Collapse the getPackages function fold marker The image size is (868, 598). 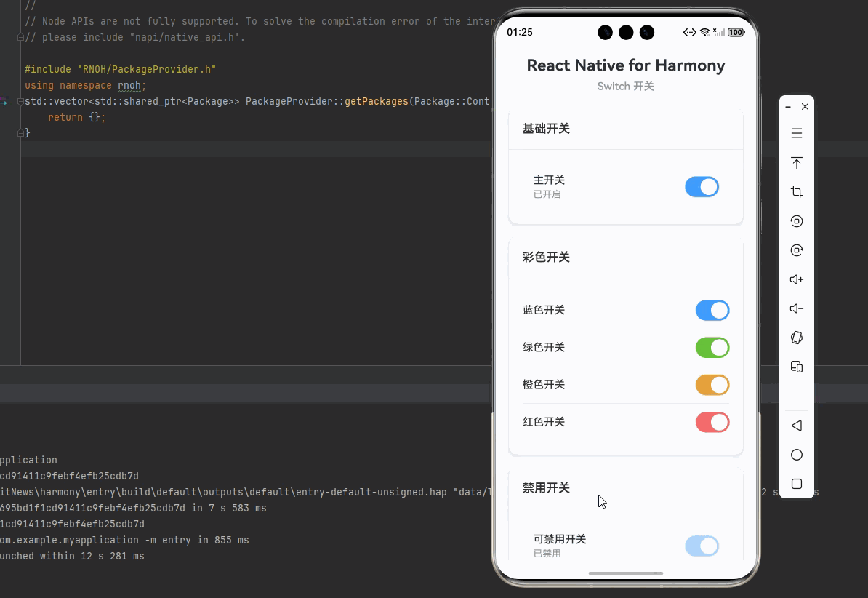(20, 101)
